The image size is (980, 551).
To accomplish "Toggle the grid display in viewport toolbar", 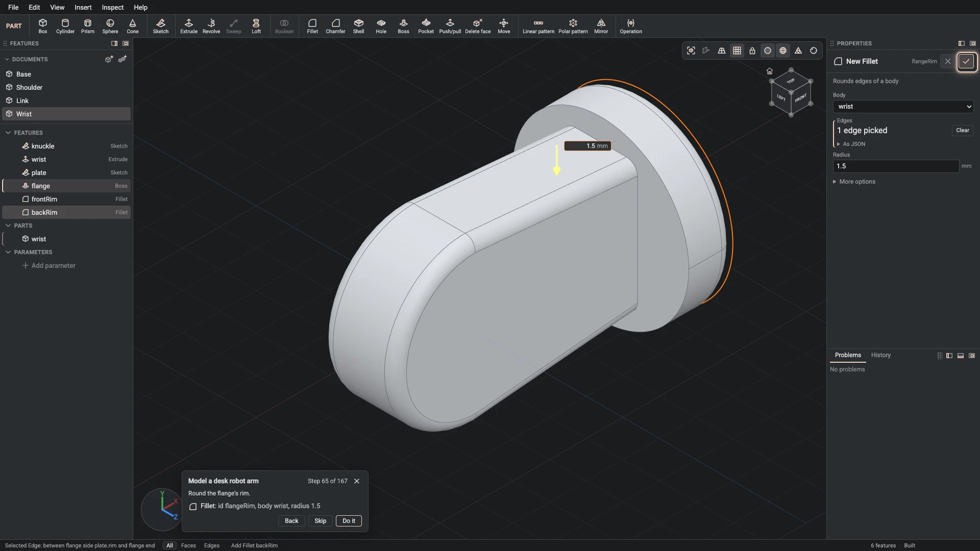I will [x=737, y=51].
